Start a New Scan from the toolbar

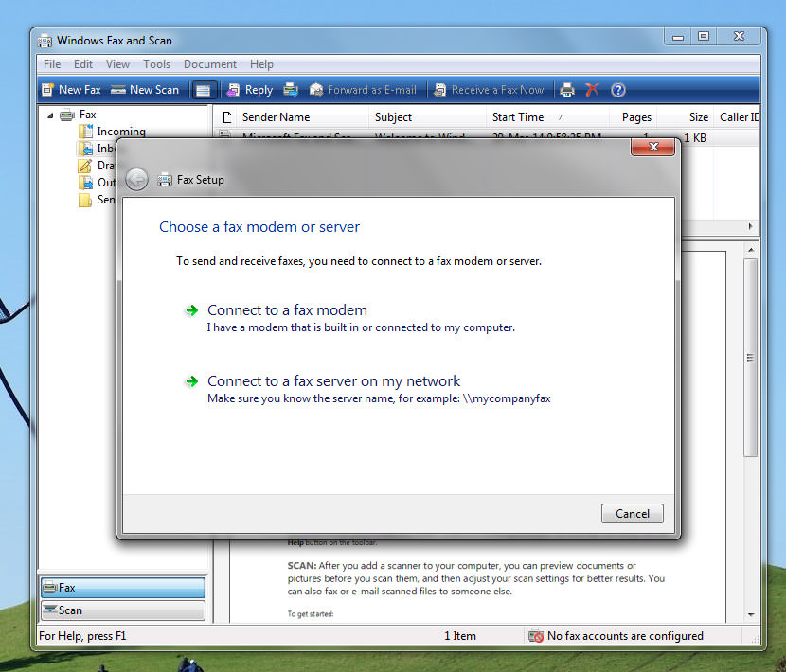[144, 90]
